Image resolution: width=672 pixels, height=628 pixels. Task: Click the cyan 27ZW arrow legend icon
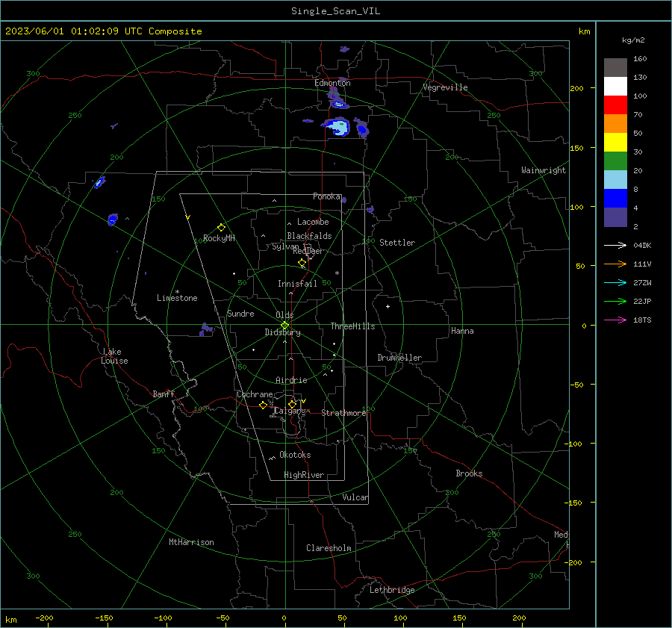coord(615,282)
